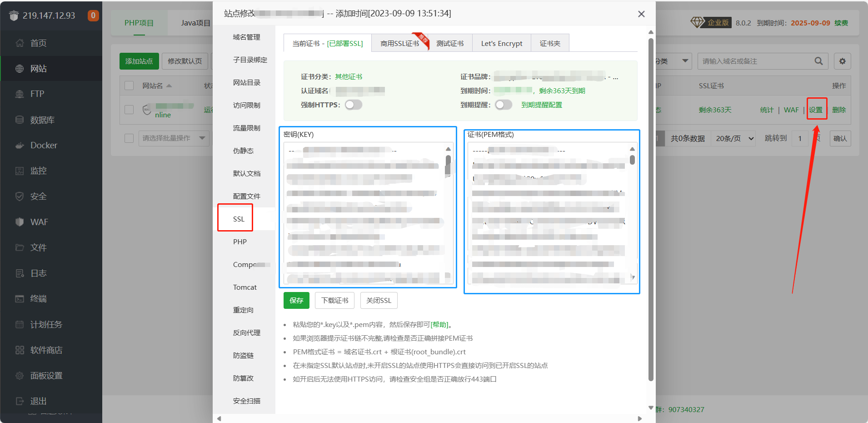868x423 pixels.
Task: Open the 终端 terminal icon
Action: pos(20,299)
